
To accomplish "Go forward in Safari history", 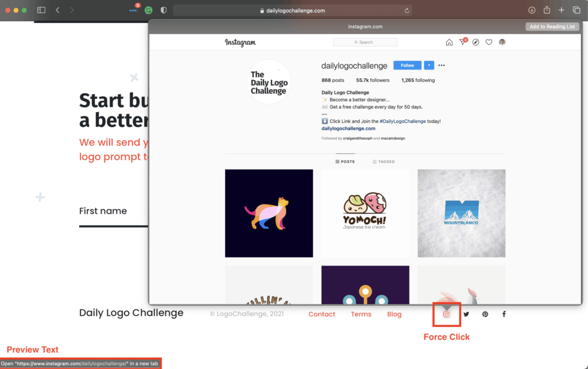I will (72, 10).
